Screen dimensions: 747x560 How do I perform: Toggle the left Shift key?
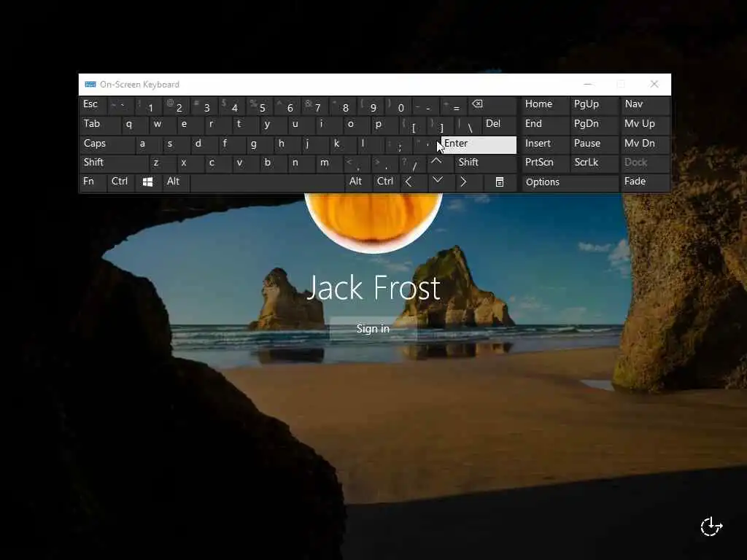click(114, 163)
